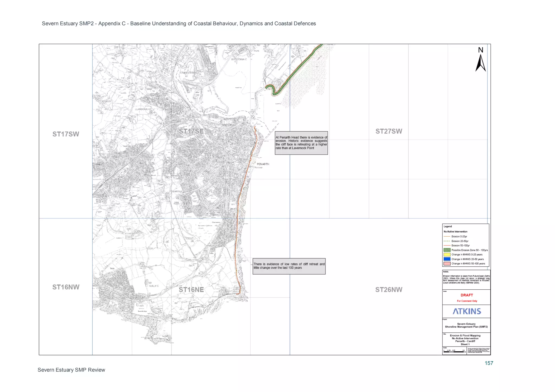Select the 'Possible Erosion Zone 50 - 100yrs' green swatch
This screenshot has height=392, width=555.
point(447,250)
